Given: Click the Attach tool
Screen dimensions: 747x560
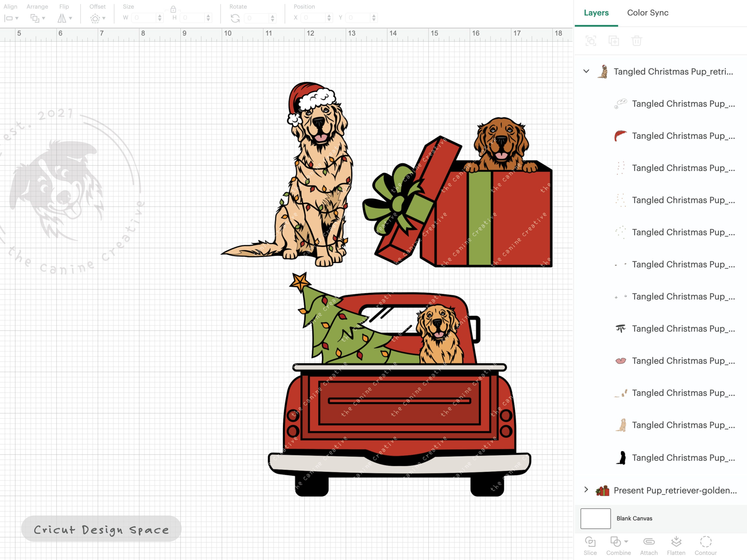Looking at the screenshot, I should 649,546.
